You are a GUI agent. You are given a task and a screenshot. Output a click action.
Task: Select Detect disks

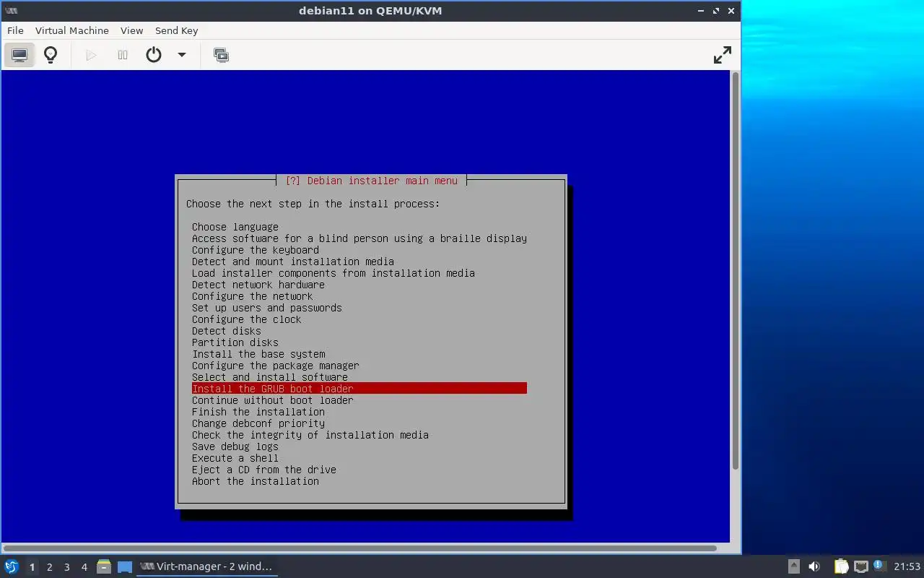point(227,331)
